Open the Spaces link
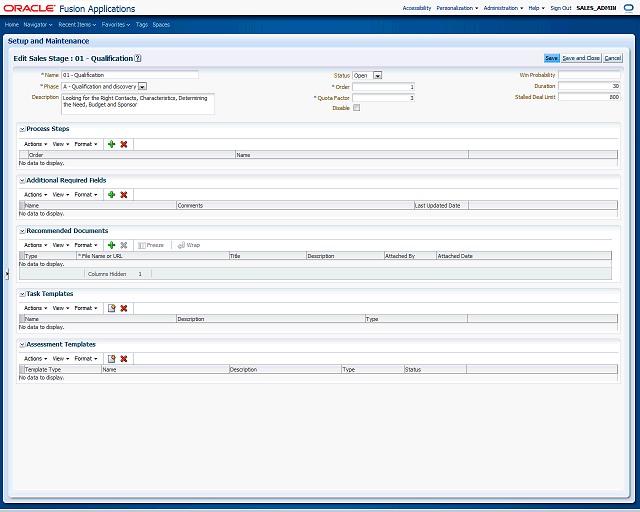This screenshot has width=640, height=512. [161, 25]
